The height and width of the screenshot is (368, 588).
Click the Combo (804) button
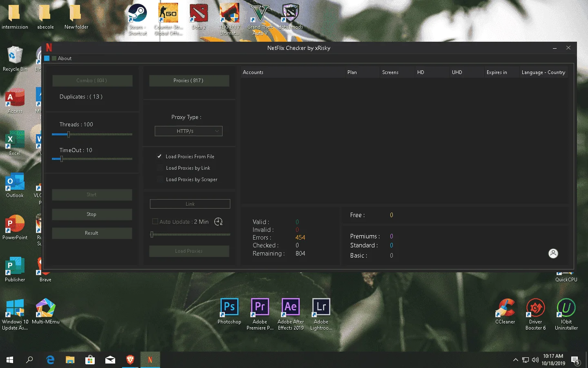pos(92,81)
